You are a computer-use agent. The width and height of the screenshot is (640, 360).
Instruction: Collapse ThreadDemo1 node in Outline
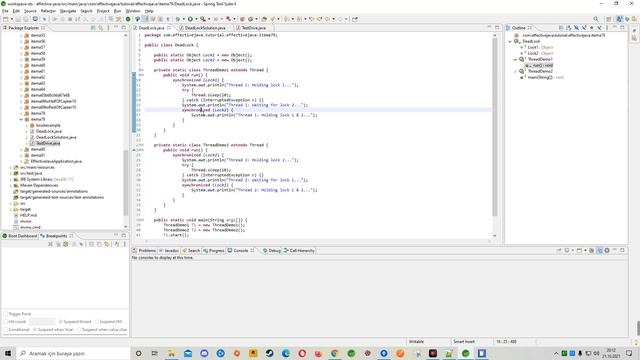(x=515, y=59)
